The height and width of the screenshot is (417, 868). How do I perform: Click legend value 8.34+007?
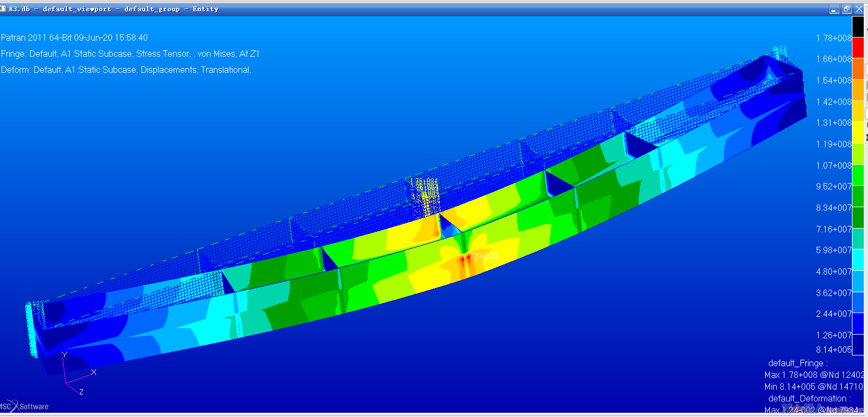point(834,208)
